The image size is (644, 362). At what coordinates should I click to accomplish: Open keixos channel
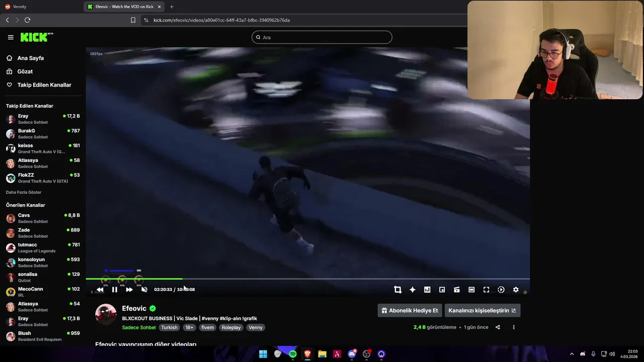coord(43,148)
